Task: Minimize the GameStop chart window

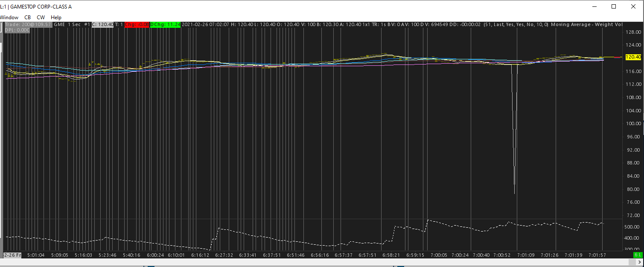Action: (594, 6)
